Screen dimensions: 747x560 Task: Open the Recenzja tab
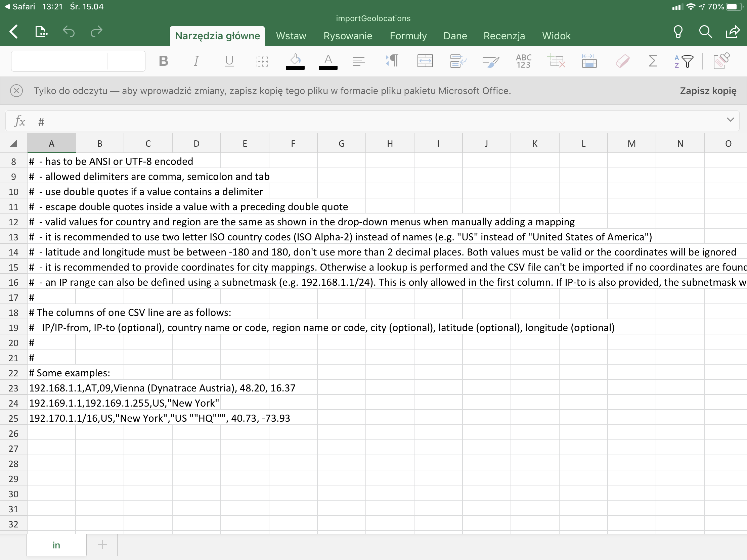pyautogui.click(x=504, y=36)
